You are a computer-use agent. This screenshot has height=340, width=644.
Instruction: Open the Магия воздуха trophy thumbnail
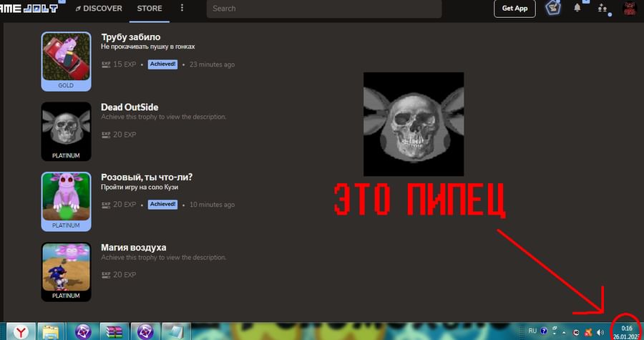click(66, 267)
